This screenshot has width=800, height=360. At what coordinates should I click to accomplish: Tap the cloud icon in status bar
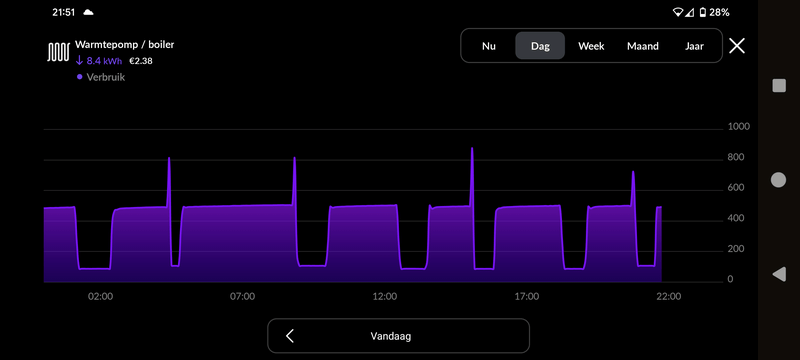click(88, 12)
